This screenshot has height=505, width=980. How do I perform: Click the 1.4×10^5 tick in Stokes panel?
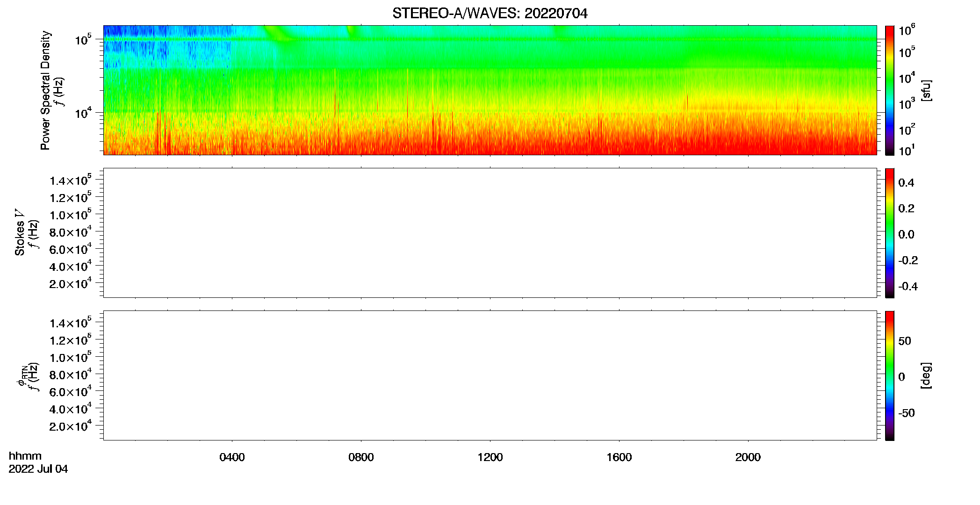point(71,180)
